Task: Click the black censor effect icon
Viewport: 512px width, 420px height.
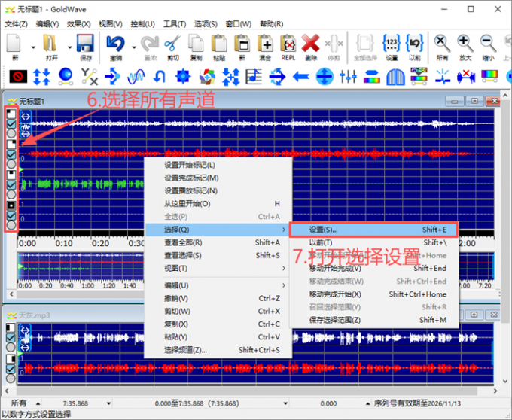Action: point(18,77)
